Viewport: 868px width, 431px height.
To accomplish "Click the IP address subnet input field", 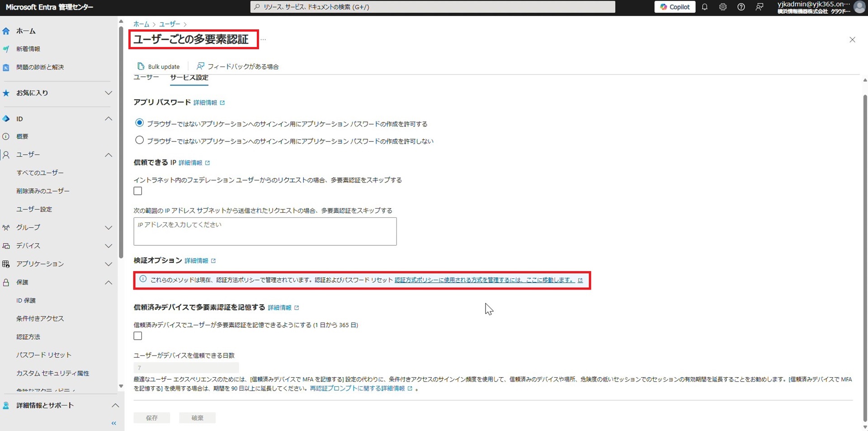I will coord(265,232).
